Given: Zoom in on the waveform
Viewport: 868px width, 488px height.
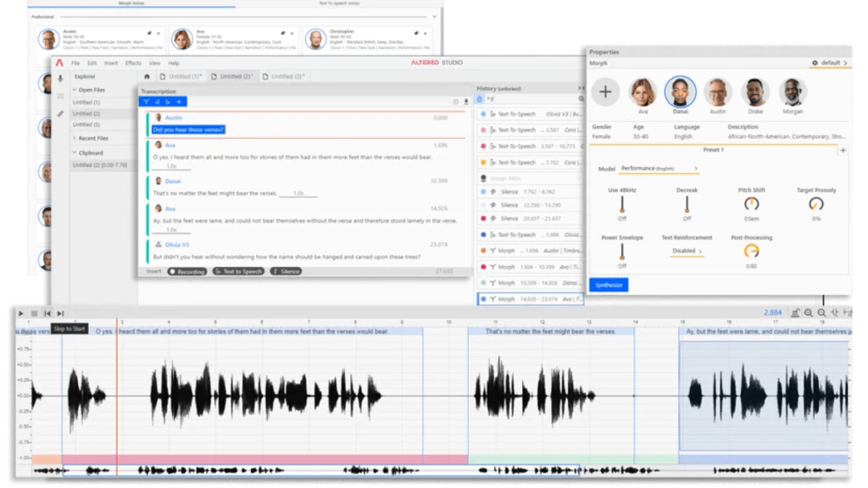Looking at the screenshot, I should click(x=809, y=313).
